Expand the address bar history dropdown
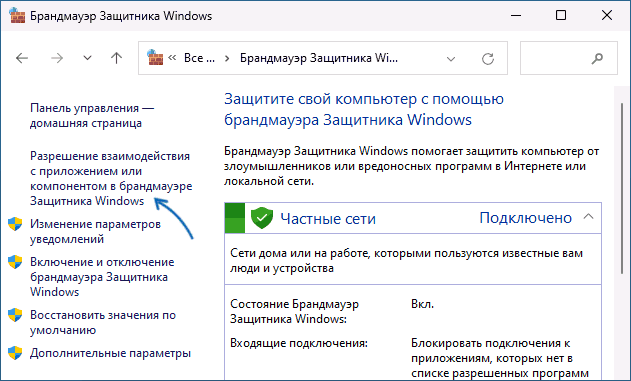 tap(451, 59)
